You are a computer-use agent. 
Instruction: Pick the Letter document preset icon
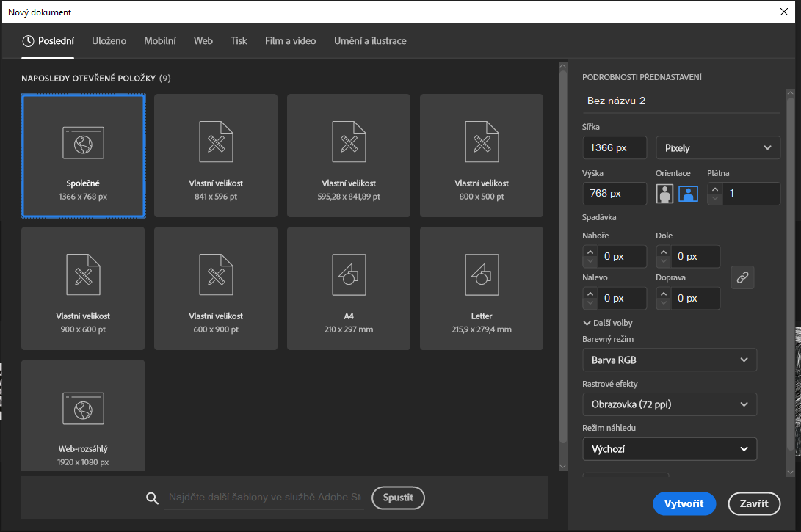[x=482, y=274]
